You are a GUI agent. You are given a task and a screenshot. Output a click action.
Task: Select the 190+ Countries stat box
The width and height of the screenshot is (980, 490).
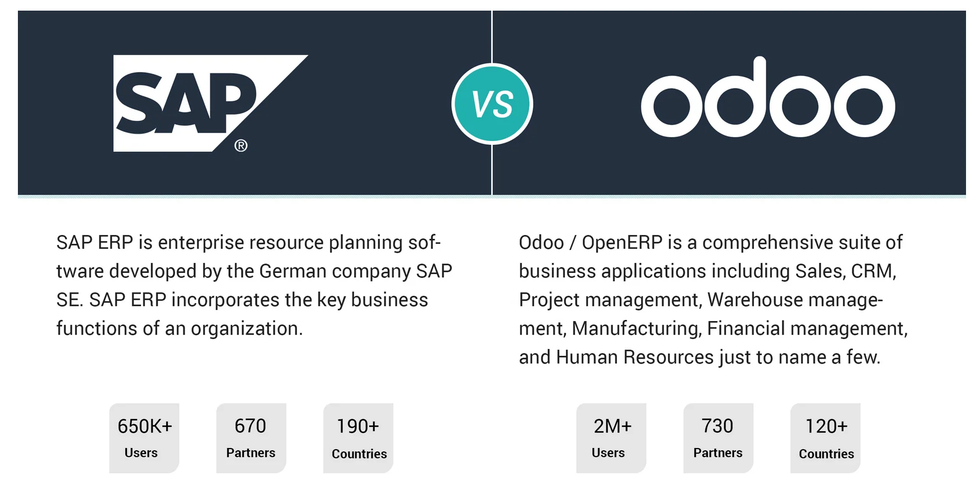358,438
